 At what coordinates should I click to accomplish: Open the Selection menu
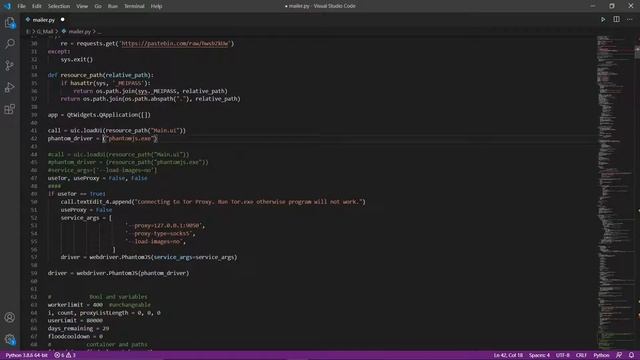point(59,6)
